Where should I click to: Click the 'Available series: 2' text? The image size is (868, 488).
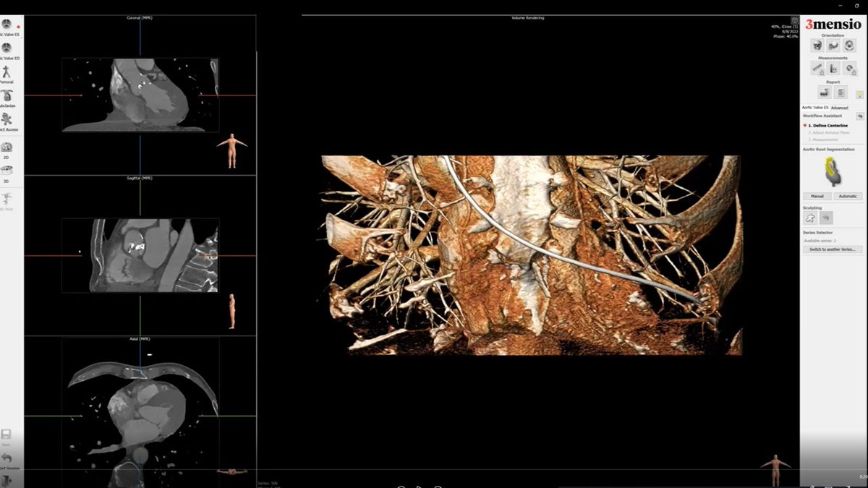[x=819, y=241]
